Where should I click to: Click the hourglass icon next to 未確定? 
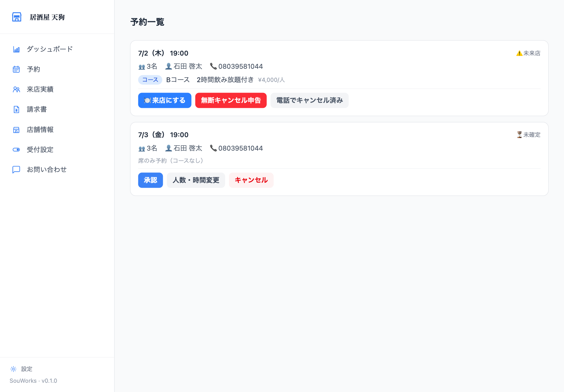tap(519, 135)
